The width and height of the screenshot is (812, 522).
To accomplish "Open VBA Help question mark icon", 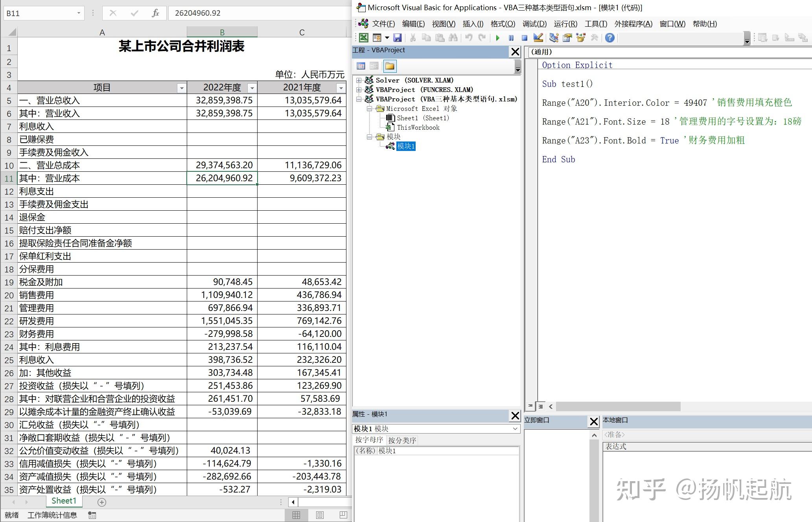I will [609, 38].
